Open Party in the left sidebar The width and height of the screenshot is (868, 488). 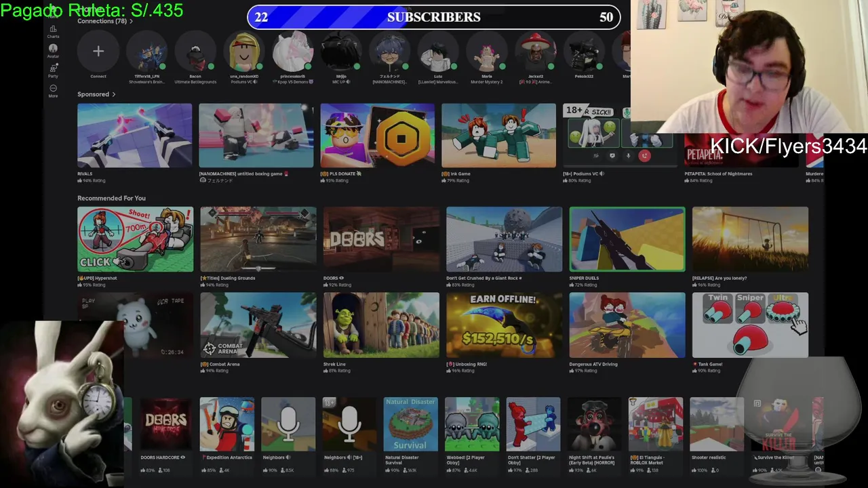(53, 70)
